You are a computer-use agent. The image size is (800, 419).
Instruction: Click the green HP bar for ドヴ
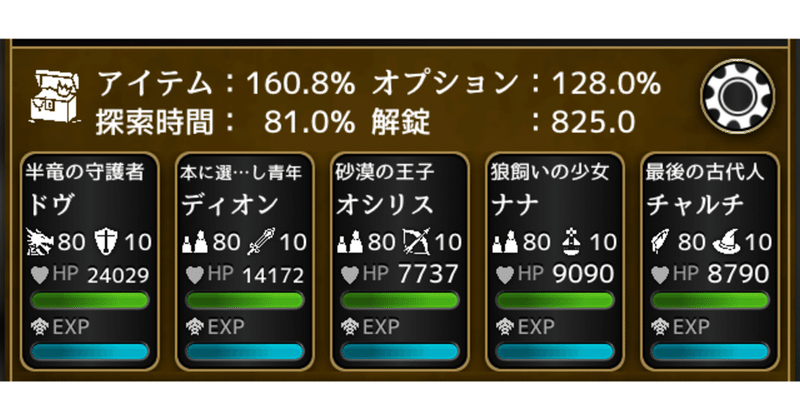[x=90, y=300]
